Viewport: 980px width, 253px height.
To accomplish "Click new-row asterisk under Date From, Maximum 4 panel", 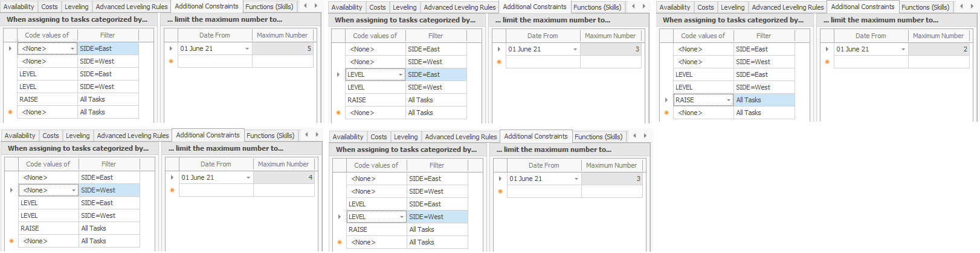I will pos(172,190).
